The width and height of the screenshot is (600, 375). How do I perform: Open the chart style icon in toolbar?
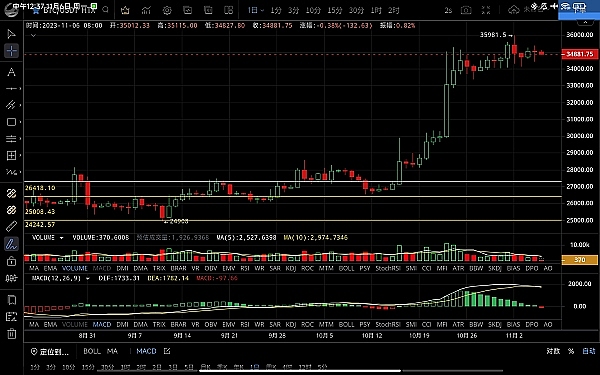[x=146, y=10]
